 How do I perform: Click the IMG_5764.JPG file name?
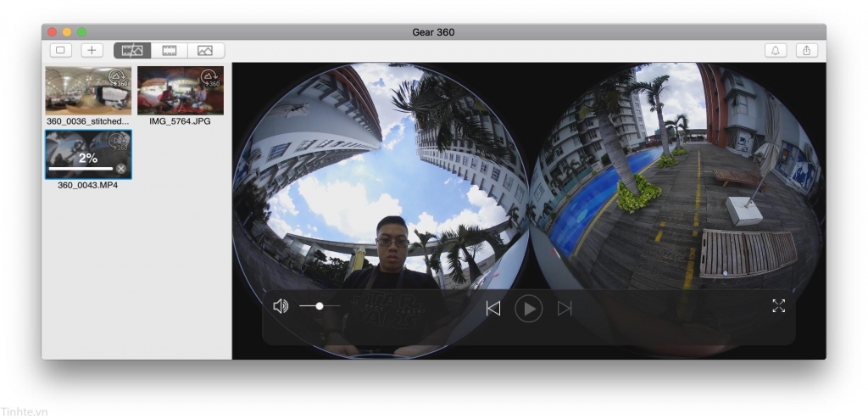coord(181,120)
